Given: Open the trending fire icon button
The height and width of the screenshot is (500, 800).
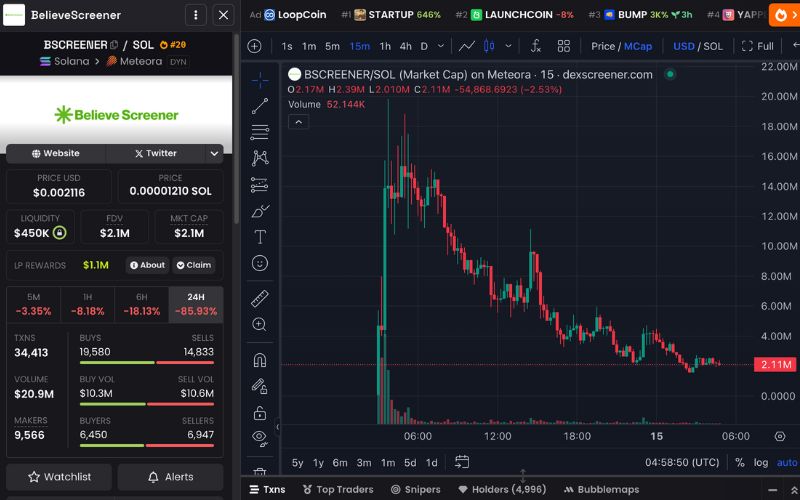Looking at the screenshot, I should tap(785, 15).
